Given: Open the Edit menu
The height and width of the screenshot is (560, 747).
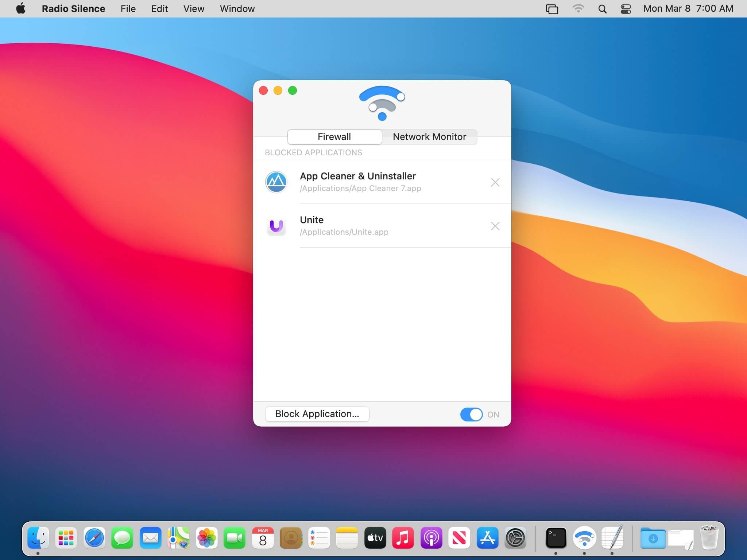Looking at the screenshot, I should (159, 9).
